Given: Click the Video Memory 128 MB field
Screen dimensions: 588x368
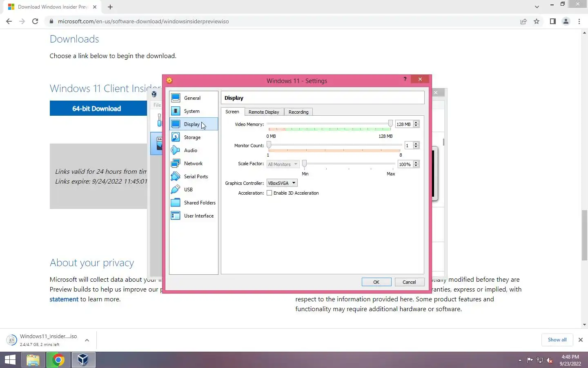Looking at the screenshot, I should (x=404, y=124).
